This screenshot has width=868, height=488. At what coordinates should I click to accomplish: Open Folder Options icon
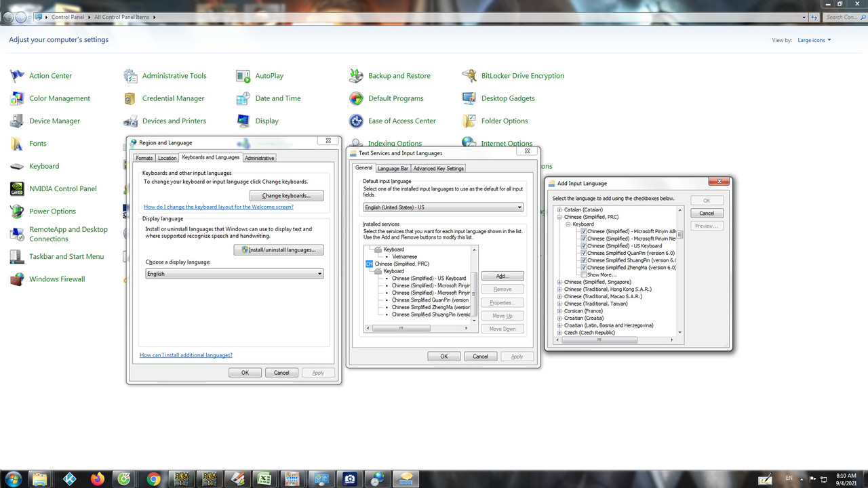click(469, 121)
